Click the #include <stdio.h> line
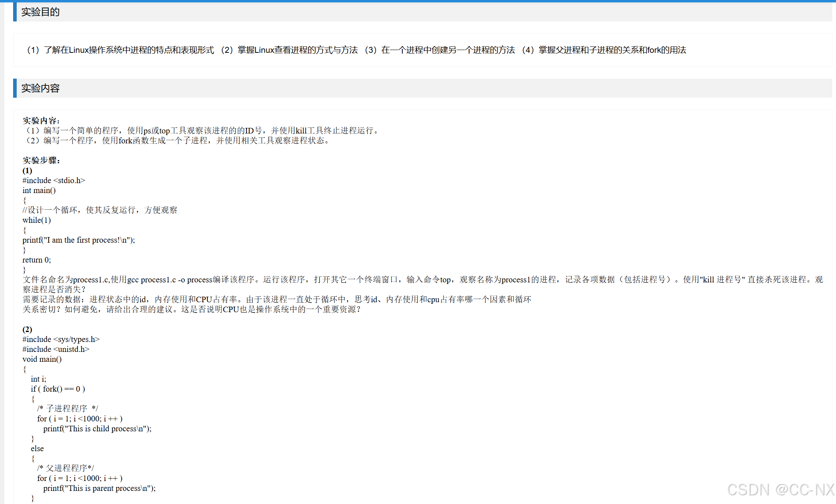The image size is (836, 504). click(x=54, y=180)
